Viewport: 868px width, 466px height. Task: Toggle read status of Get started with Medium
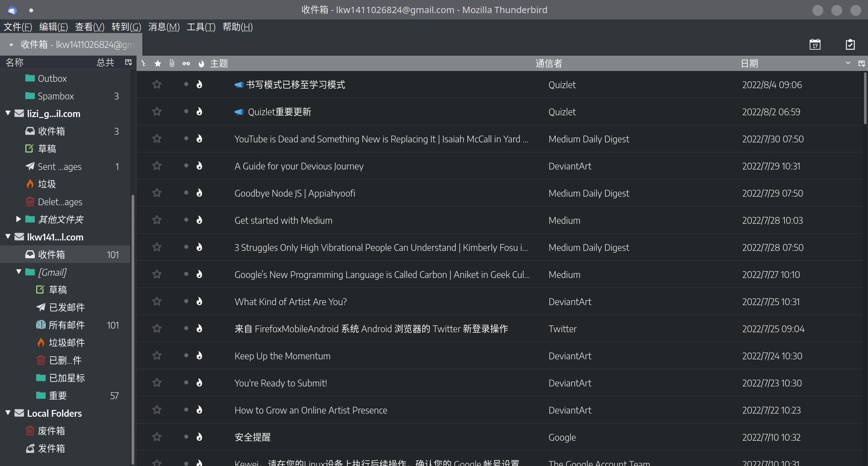point(186,220)
